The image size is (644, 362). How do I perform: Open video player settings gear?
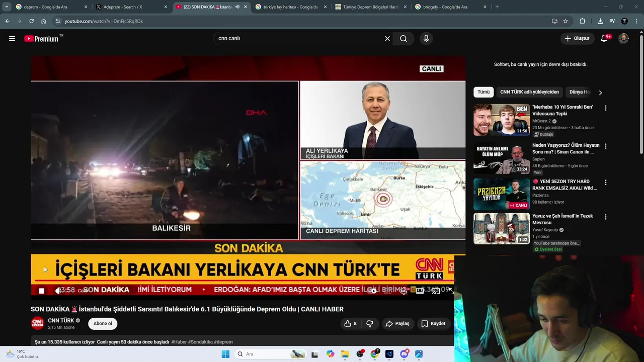tap(404, 291)
